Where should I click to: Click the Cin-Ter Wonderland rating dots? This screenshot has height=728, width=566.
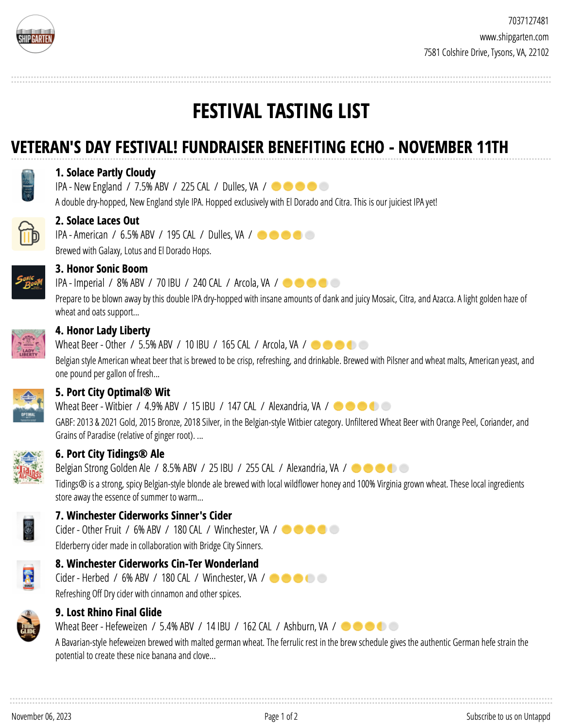click(x=298, y=578)
